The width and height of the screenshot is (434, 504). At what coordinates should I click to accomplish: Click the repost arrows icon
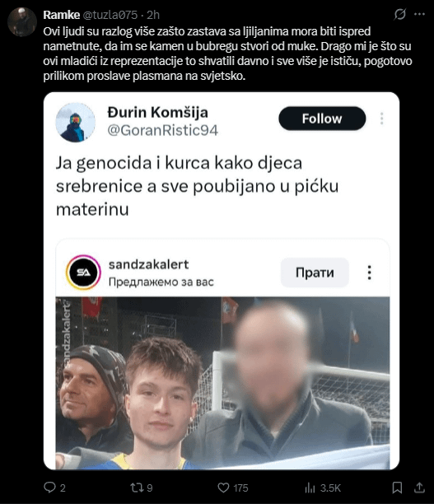point(137,488)
